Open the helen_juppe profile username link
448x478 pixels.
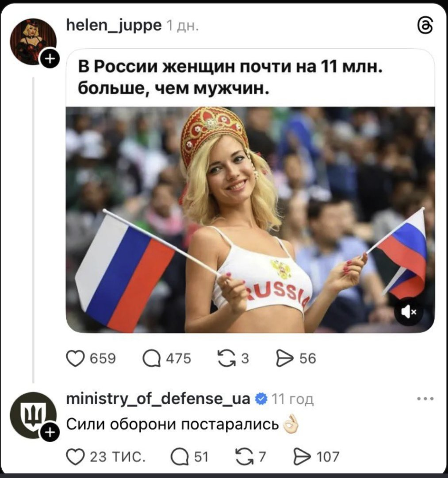point(114,26)
